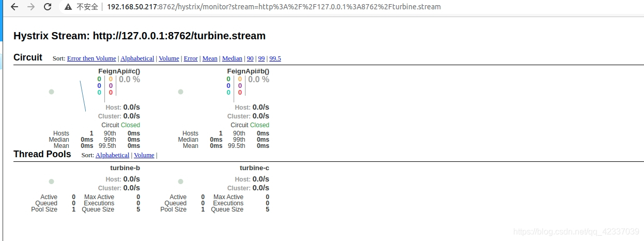Focus the browser address bar URL
The width and height of the screenshot is (644, 241).
pos(274,7)
